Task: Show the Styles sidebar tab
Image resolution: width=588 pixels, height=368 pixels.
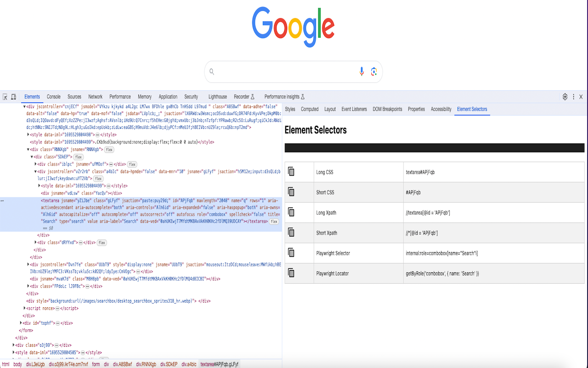Action: pyautogui.click(x=290, y=109)
